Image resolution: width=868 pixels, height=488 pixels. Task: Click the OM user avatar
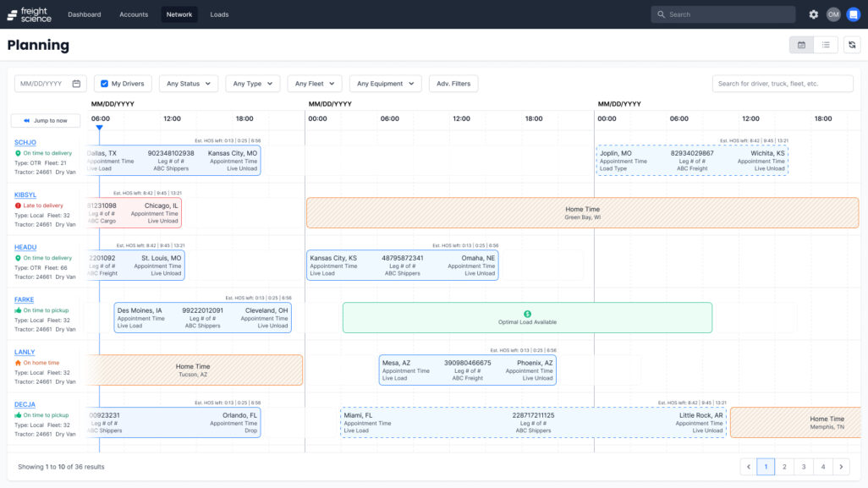[x=833, y=14]
